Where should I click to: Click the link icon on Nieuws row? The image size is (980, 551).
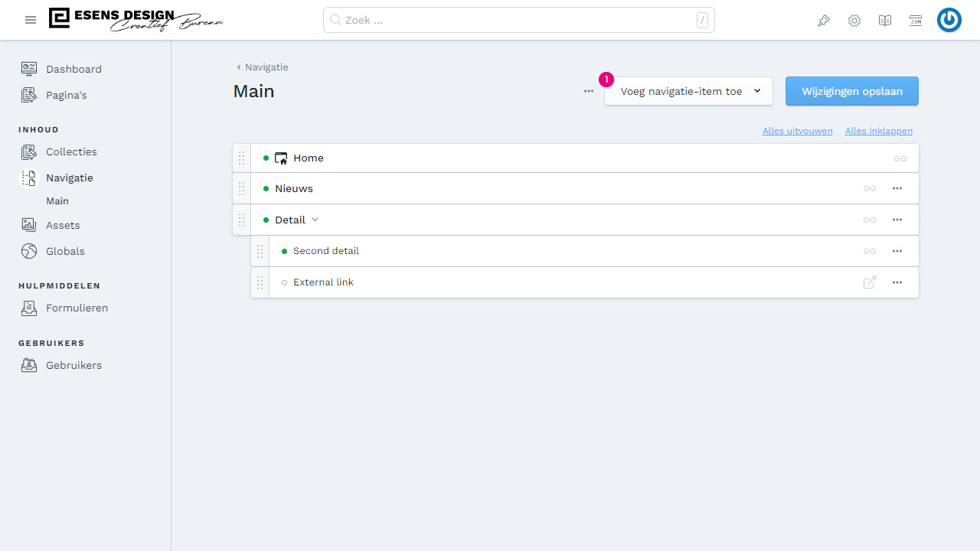(870, 188)
